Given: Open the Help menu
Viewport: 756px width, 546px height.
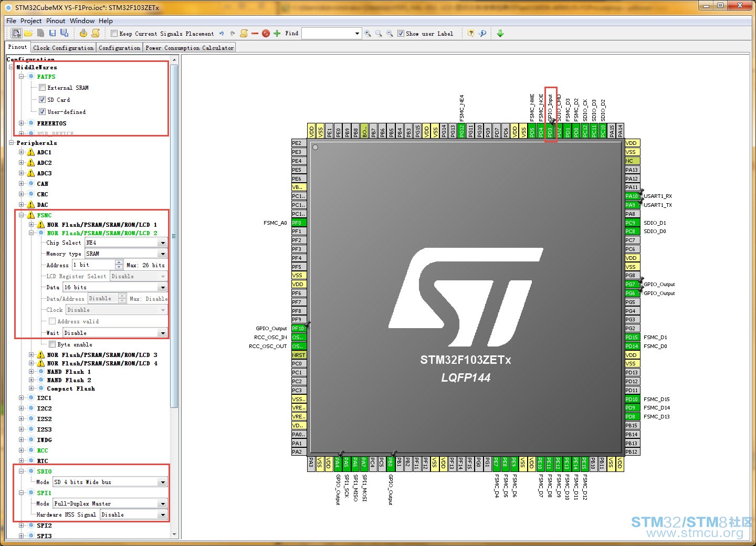Looking at the screenshot, I should click(106, 21).
